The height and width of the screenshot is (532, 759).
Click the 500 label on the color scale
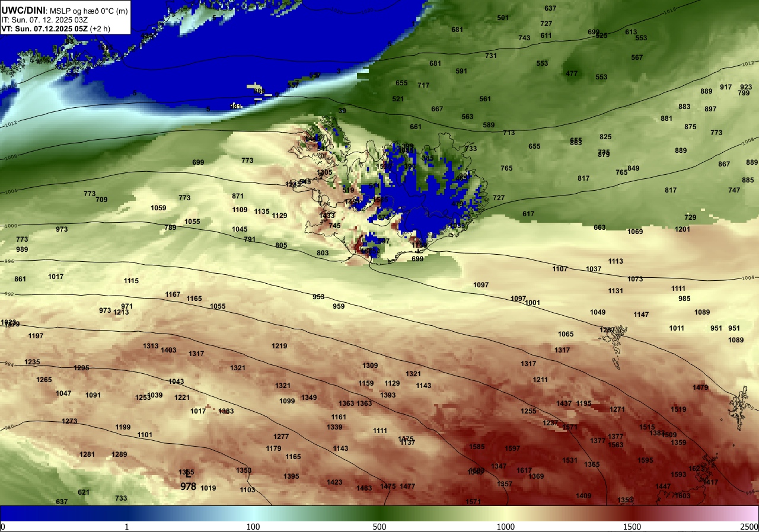click(379, 527)
